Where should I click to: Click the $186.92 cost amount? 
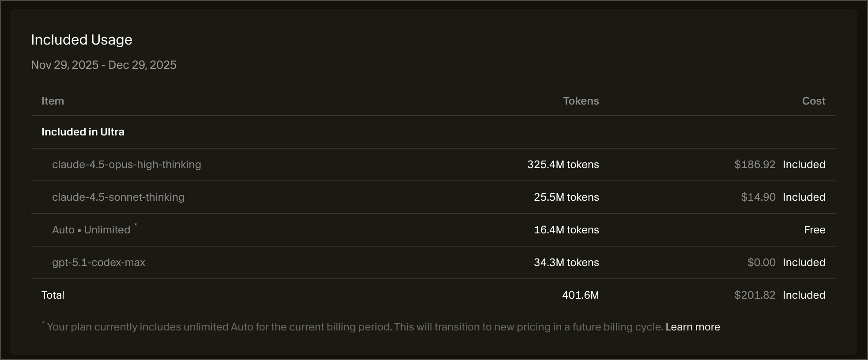coord(755,165)
